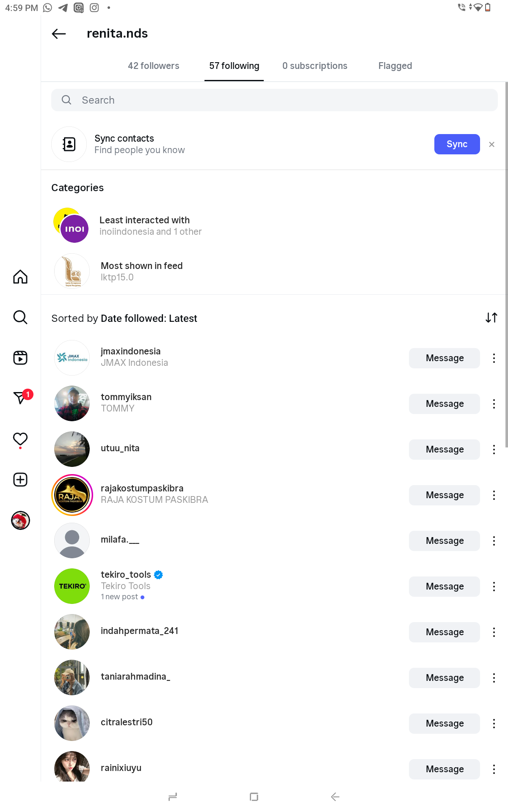Tap the create new post plus icon
Image resolution: width=508 pixels, height=812 pixels.
pyautogui.click(x=20, y=480)
